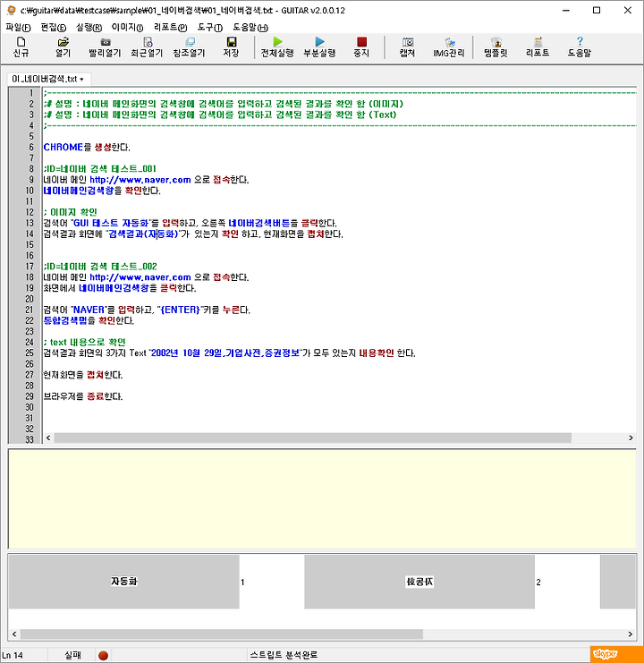Click the 자동화 image thumbnail
The height and width of the screenshot is (663, 644).
pyautogui.click(x=123, y=582)
